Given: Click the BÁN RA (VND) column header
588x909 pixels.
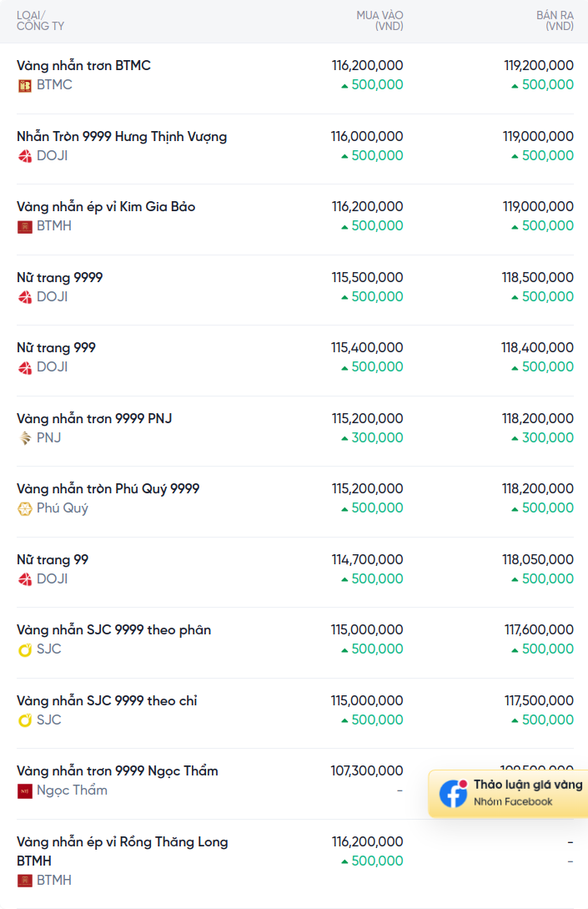Looking at the screenshot, I should coord(555,21).
